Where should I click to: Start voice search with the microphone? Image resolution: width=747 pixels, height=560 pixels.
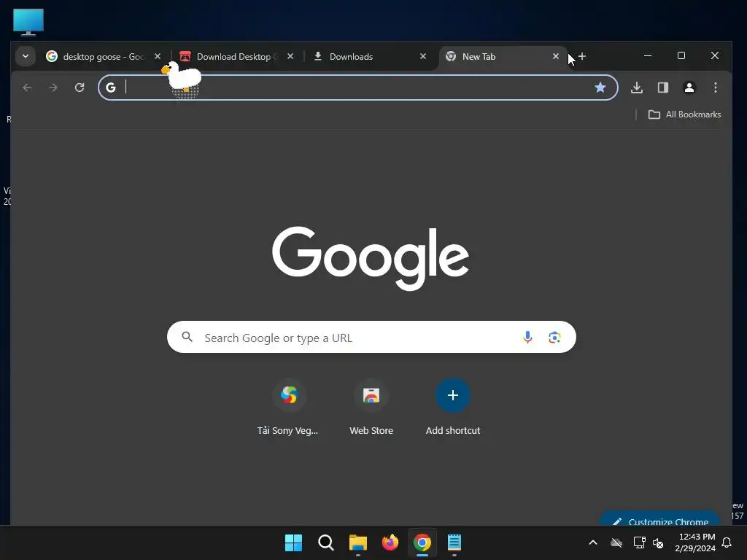[x=527, y=337]
